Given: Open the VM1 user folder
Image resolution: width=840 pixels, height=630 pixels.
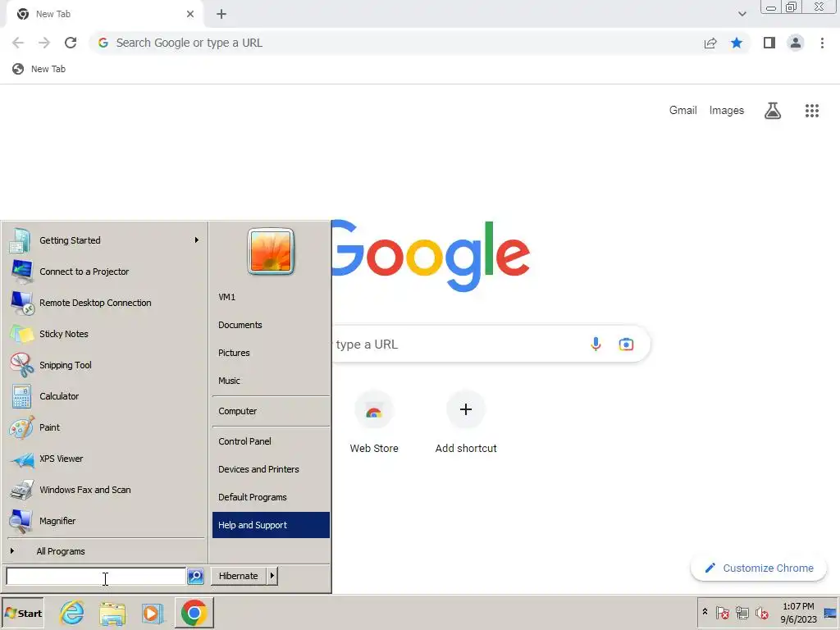Looking at the screenshot, I should [x=271, y=297].
